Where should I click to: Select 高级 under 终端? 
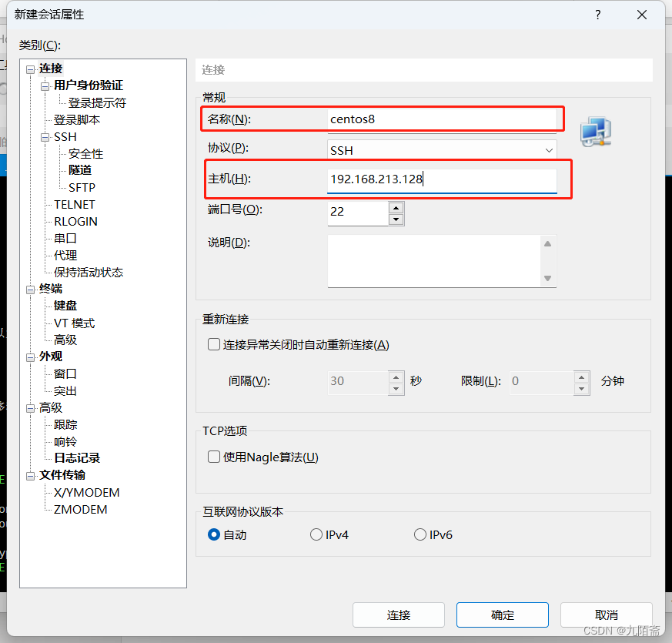pos(65,340)
